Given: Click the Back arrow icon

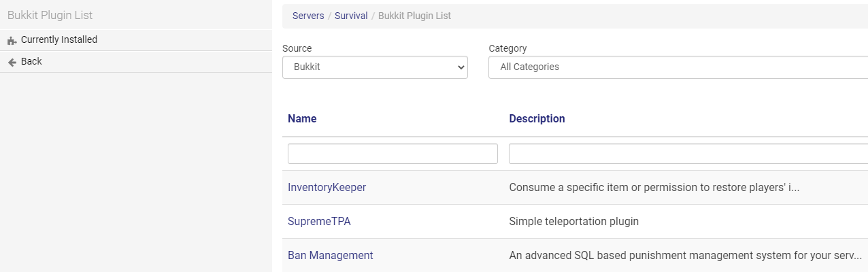Looking at the screenshot, I should click(x=12, y=62).
